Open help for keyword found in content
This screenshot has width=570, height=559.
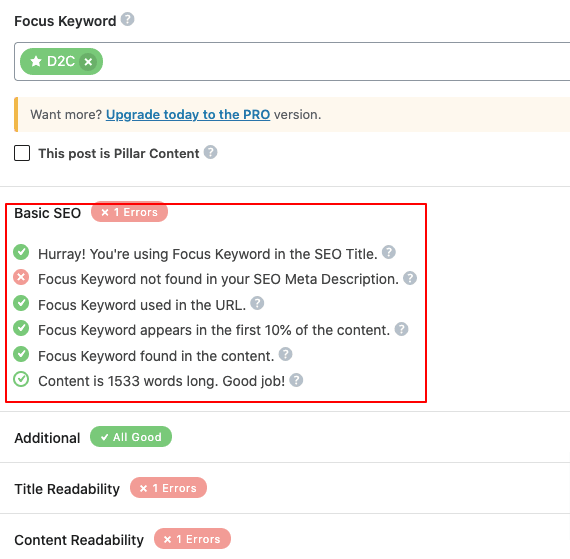coord(285,354)
